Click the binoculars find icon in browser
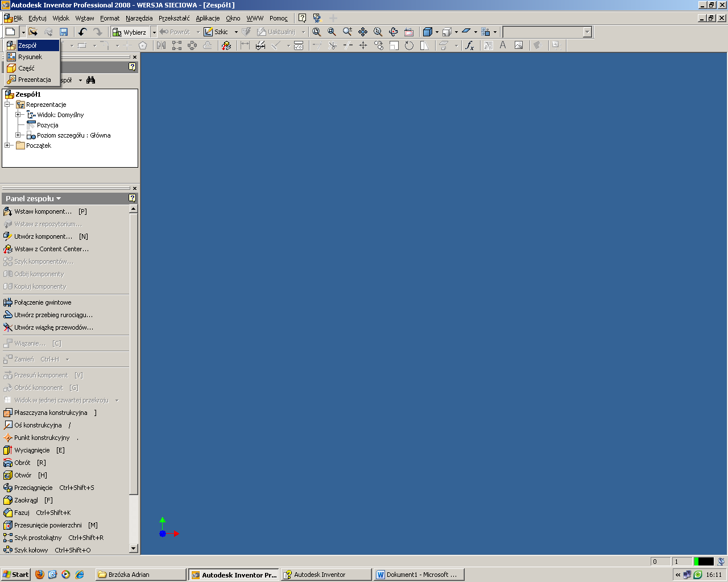 tap(91, 80)
